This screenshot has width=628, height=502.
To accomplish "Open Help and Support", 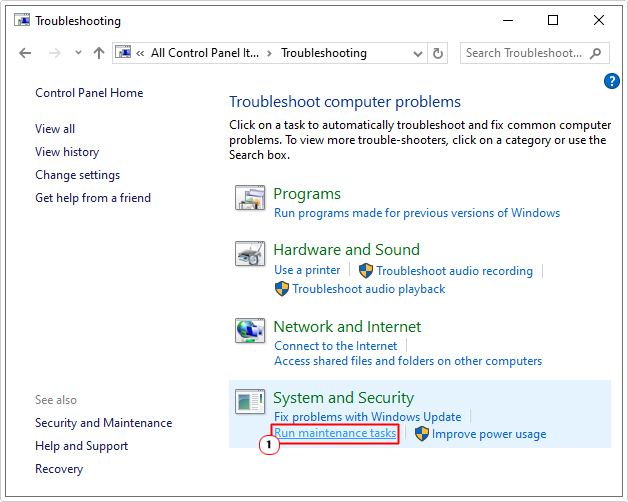I will pos(82,446).
